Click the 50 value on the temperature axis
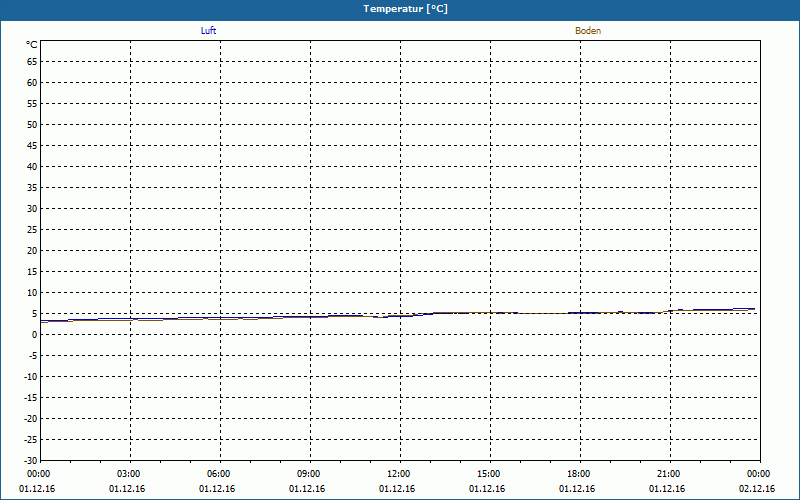 click(x=32, y=124)
